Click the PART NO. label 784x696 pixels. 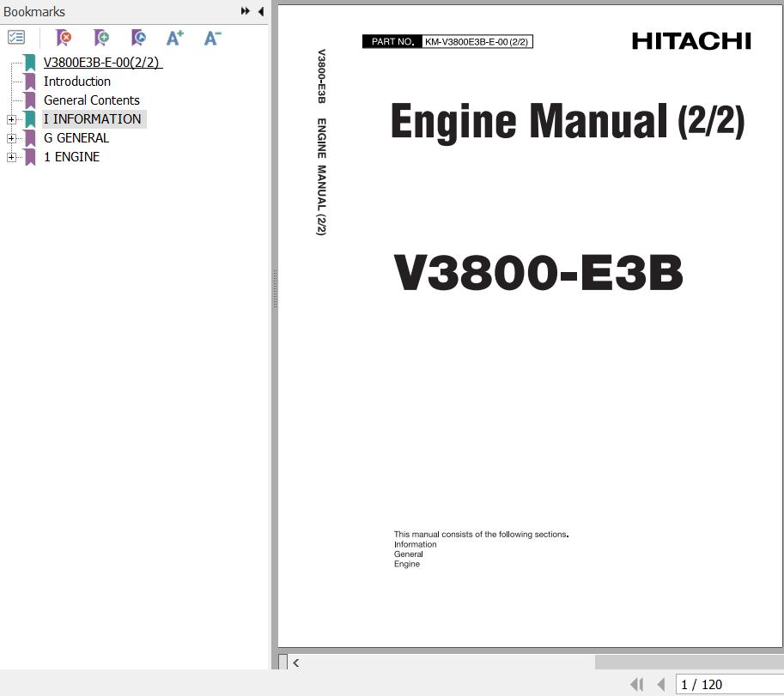[392, 41]
